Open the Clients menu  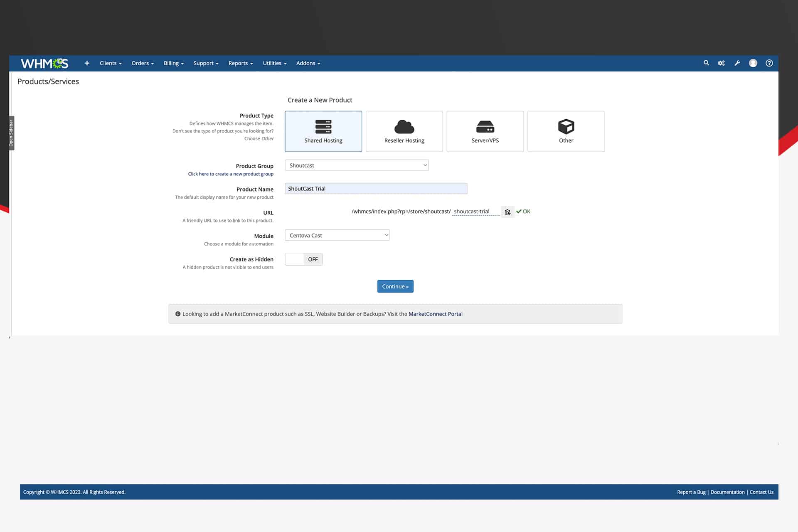coord(111,63)
